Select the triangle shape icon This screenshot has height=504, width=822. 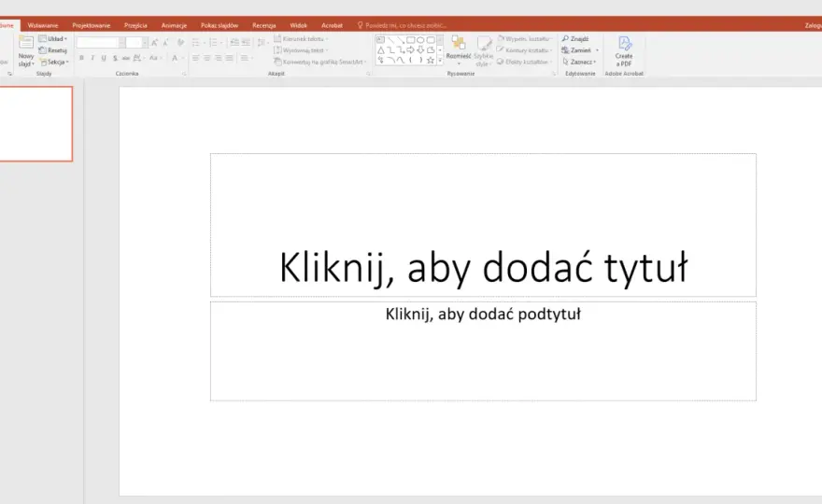click(x=380, y=50)
